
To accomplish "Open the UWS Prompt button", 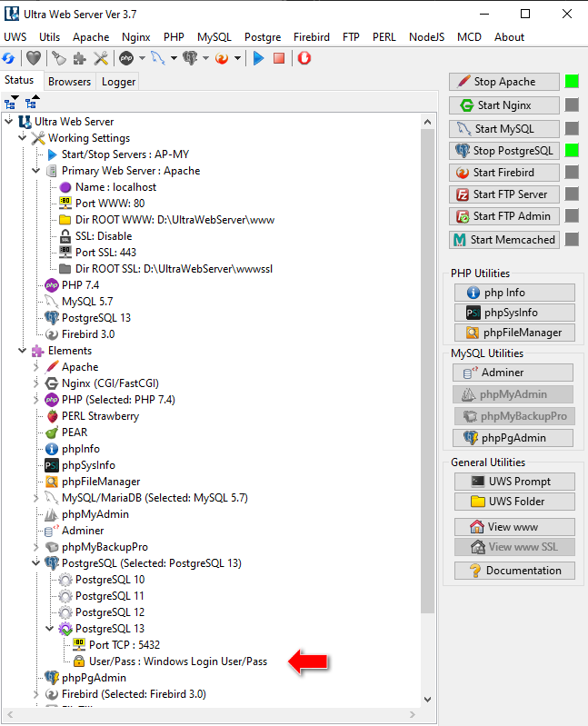I will pos(515,482).
